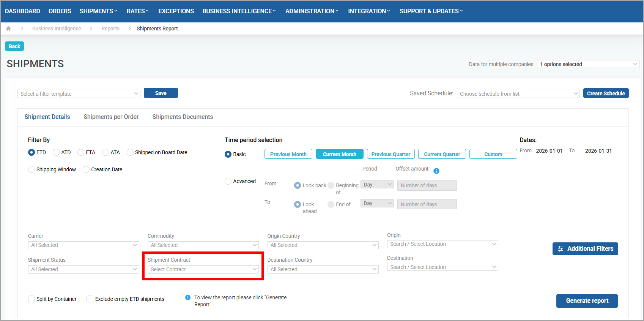
Task: Click the home icon in breadcrumb
Action: (x=8, y=28)
